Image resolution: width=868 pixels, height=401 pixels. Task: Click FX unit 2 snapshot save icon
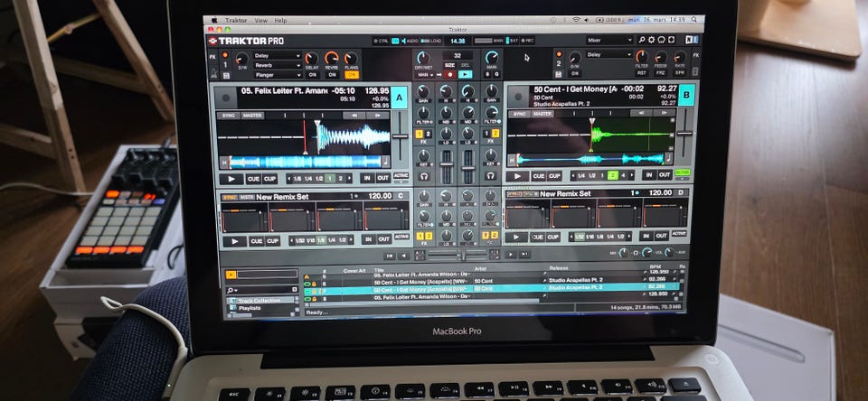tap(559, 73)
